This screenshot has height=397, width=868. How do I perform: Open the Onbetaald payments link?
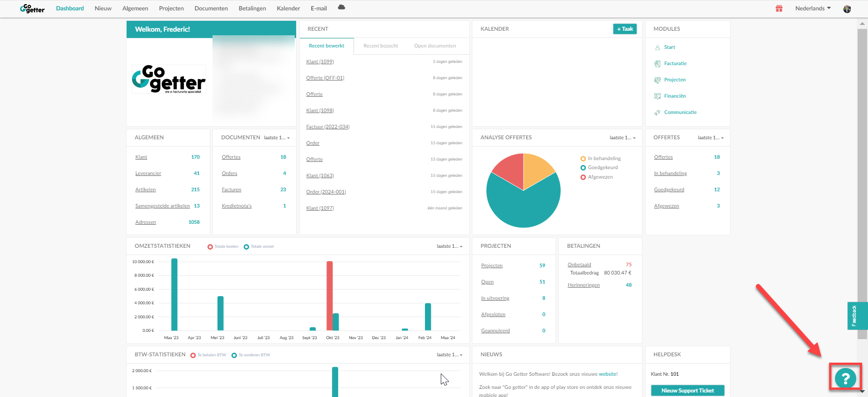point(580,265)
